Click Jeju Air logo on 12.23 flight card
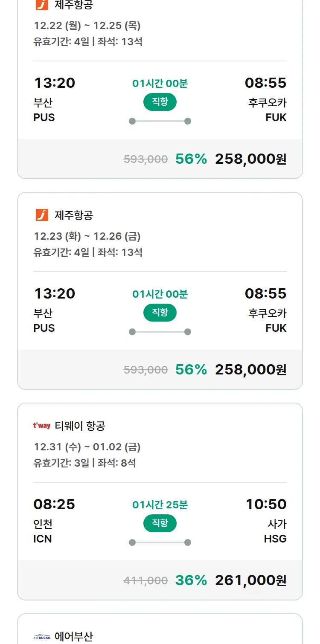 [42, 215]
